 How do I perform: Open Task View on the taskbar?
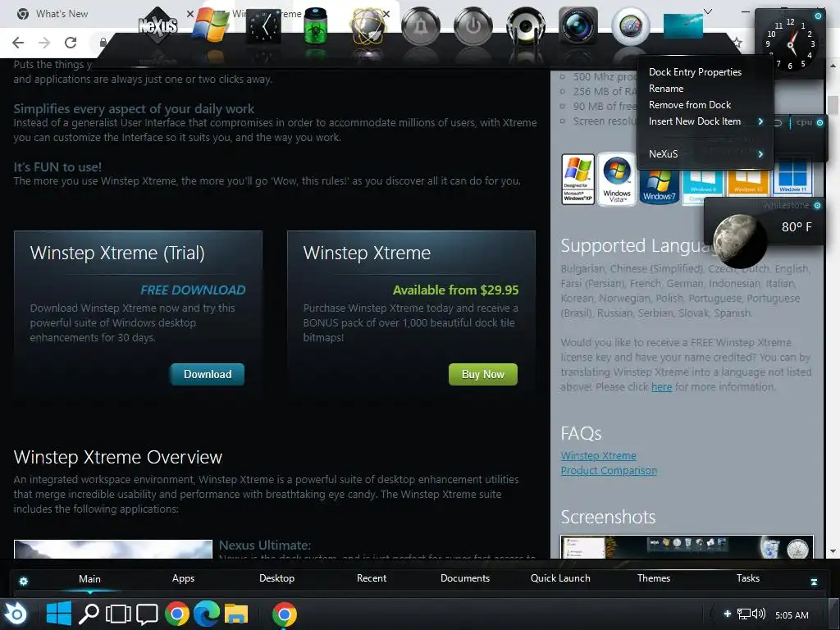pyautogui.click(x=118, y=614)
